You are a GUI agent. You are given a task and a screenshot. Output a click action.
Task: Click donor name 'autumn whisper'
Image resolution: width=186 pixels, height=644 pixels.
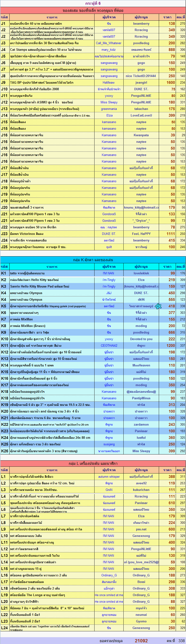coord(109,477)
